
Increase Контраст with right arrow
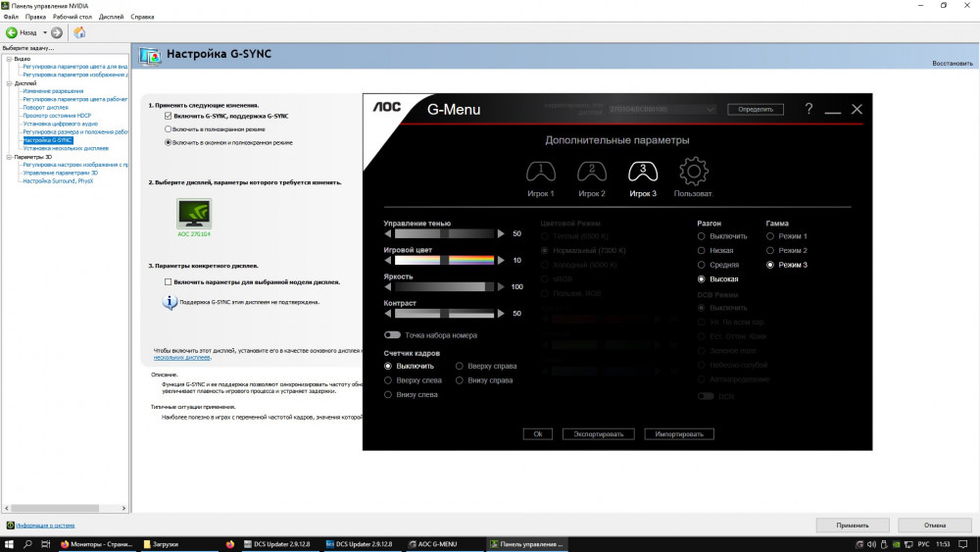[x=501, y=313]
